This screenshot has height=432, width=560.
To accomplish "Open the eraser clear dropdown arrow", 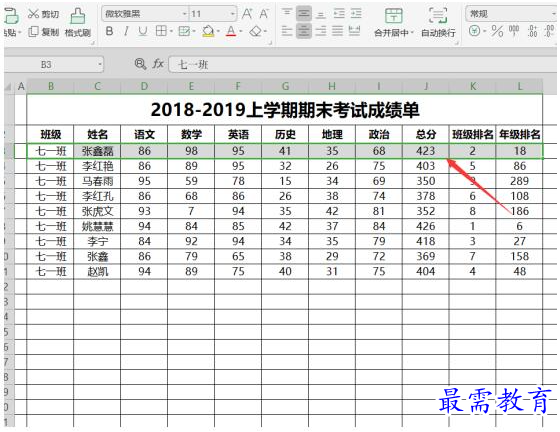I will point(266,32).
